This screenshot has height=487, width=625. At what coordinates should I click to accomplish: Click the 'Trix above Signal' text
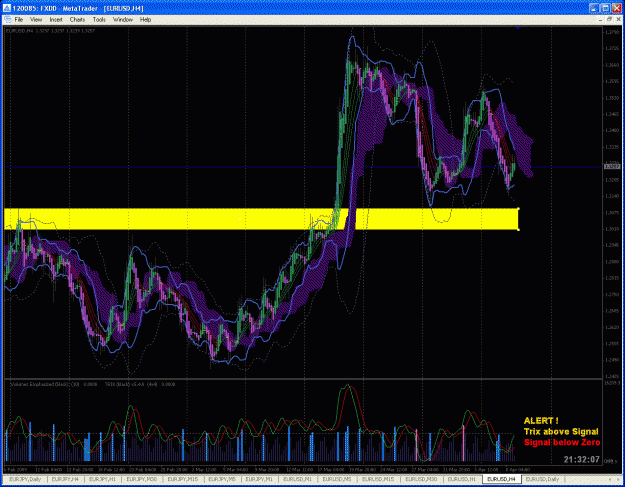click(561, 432)
